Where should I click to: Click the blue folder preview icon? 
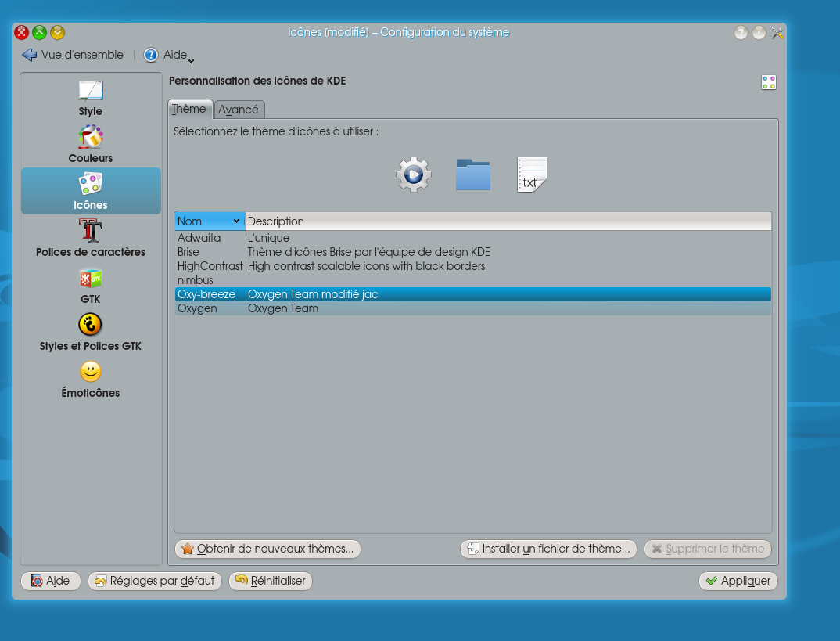[x=473, y=175]
